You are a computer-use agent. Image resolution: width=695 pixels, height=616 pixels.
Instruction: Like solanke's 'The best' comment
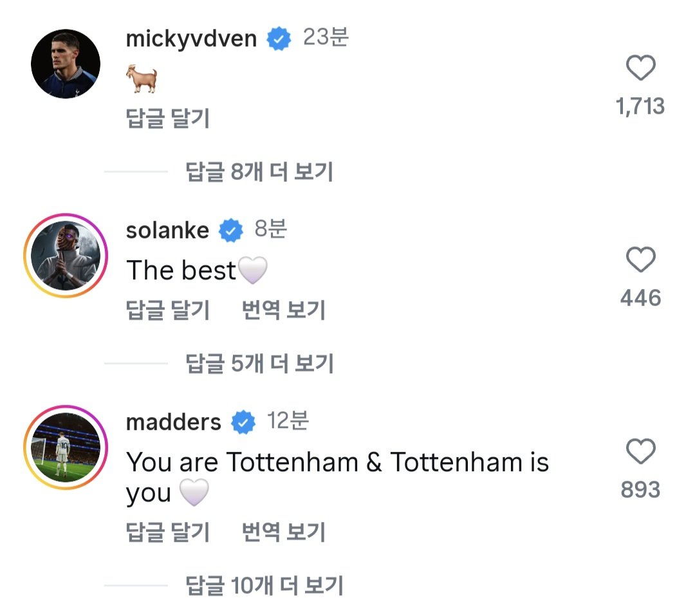[x=640, y=260]
